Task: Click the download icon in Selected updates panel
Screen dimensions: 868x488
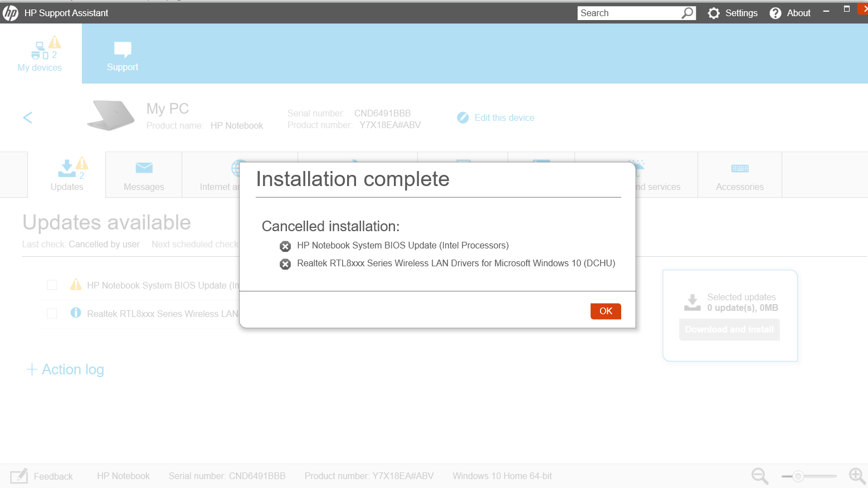Action: point(693,302)
